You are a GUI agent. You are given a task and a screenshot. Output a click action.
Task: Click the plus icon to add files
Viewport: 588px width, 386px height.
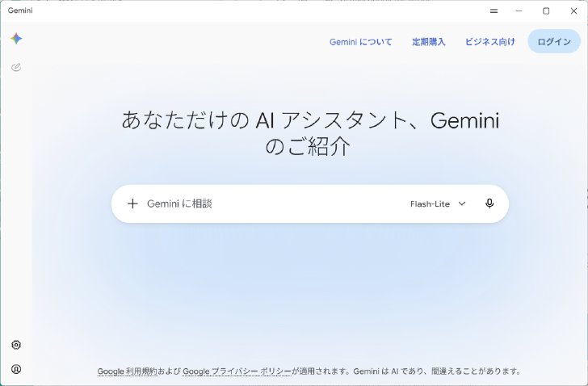pos(132,203)
